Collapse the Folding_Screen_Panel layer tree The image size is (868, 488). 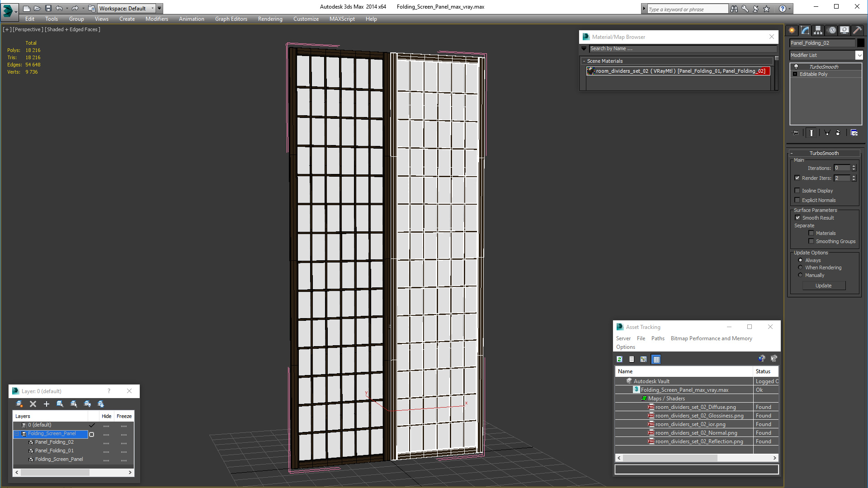pyautogui.click(x=17, y=434)
